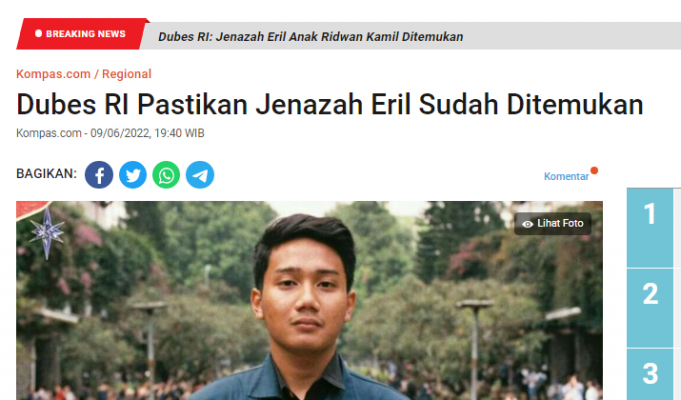Viewport: 681px width, 400px height.
Task: Open the Komentar link
Action: 566,176
